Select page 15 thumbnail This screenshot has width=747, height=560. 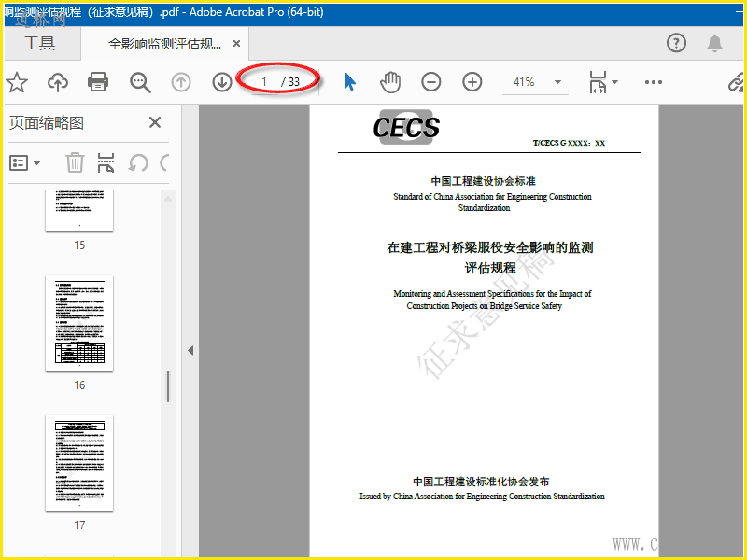[79, 211]
